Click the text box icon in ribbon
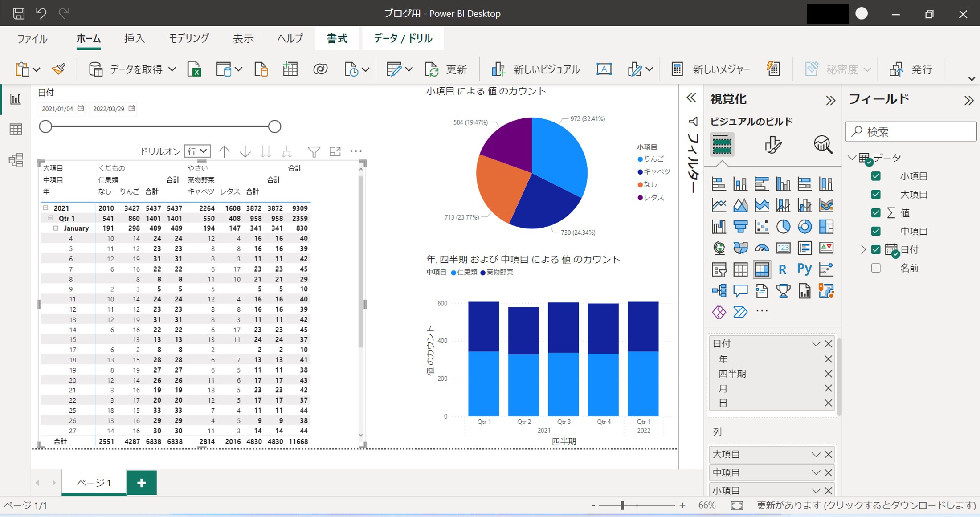Viewport: 980px width, 517px height. coord(604,69)
